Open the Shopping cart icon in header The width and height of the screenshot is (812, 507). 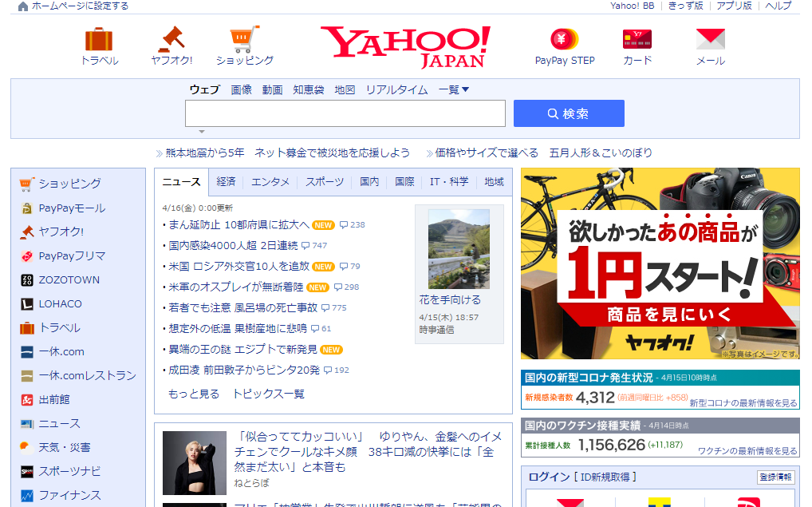click(x=244, y=39)
